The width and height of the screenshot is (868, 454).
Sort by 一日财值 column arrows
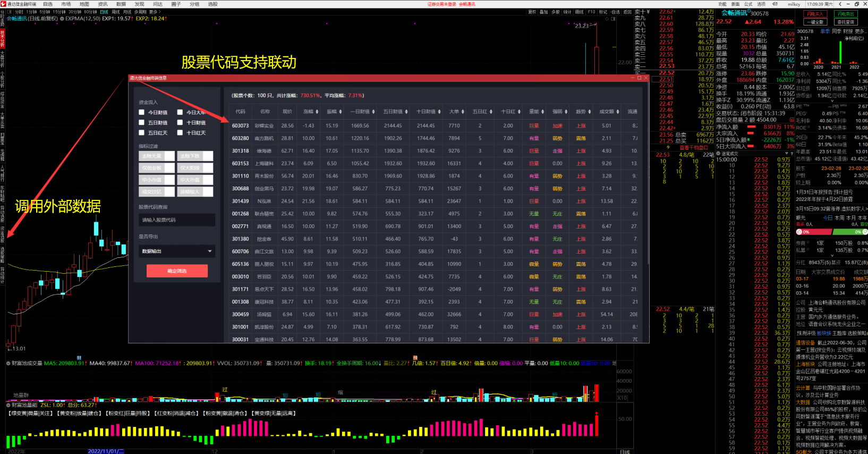(x=373, y=112)
